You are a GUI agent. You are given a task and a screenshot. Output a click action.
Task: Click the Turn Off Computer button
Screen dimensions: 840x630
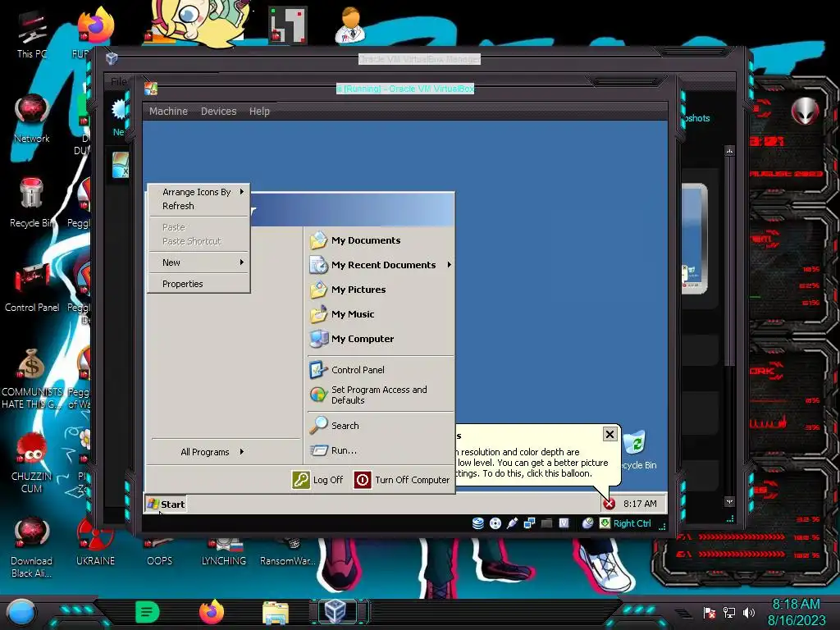tap(402, 480)
